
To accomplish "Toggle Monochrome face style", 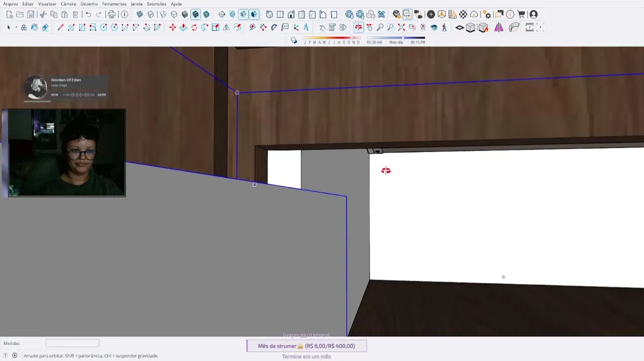I will [206, 15].
